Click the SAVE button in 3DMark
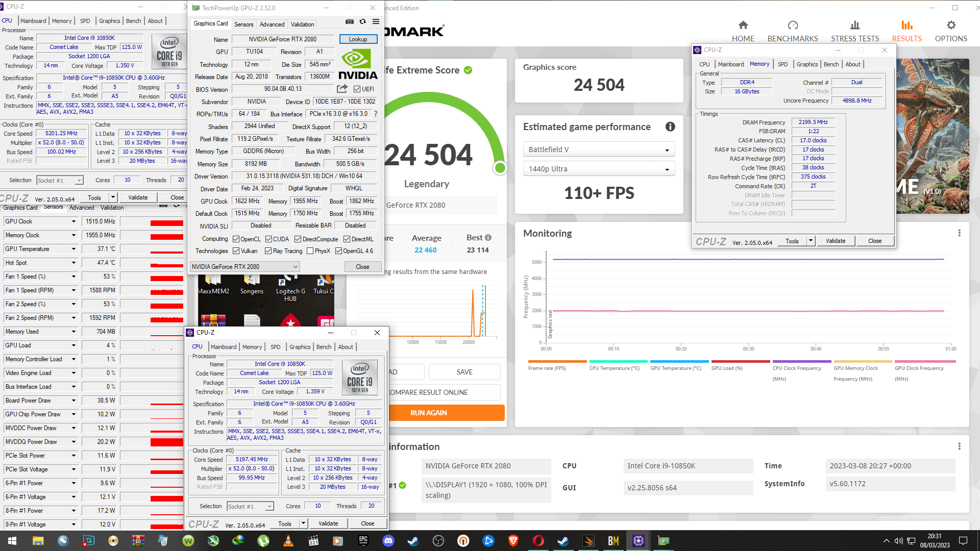980x551 pixels. point(464,372)
